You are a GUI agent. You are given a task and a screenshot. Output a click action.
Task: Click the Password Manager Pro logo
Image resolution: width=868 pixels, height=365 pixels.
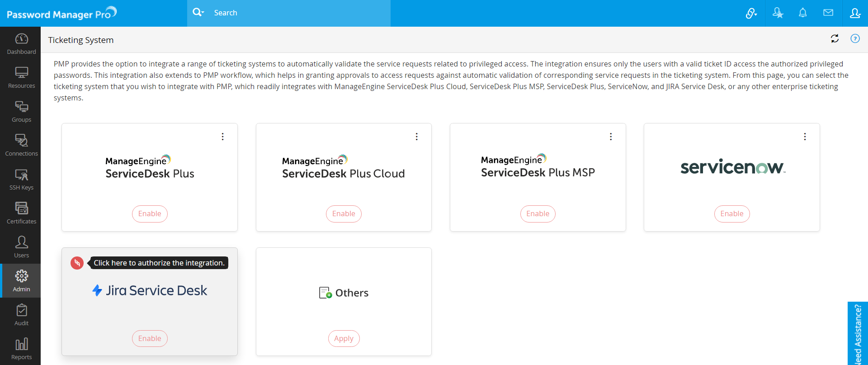click(62, 13)
